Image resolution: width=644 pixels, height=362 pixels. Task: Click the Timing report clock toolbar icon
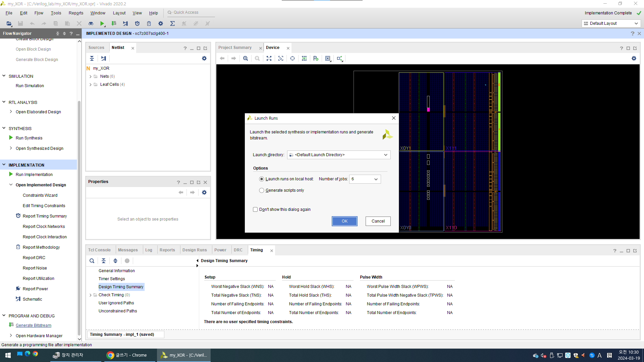pyautogui.click(x=137, y=23)
